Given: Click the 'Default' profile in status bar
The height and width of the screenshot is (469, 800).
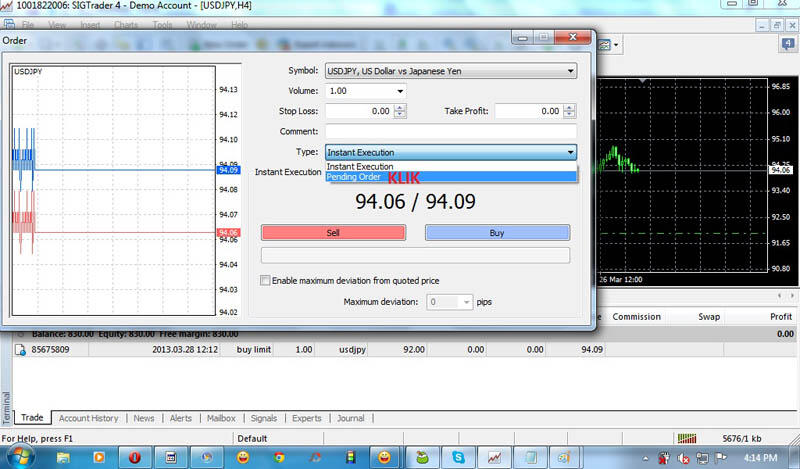Looking at the screenshot, I should point(252,438).
